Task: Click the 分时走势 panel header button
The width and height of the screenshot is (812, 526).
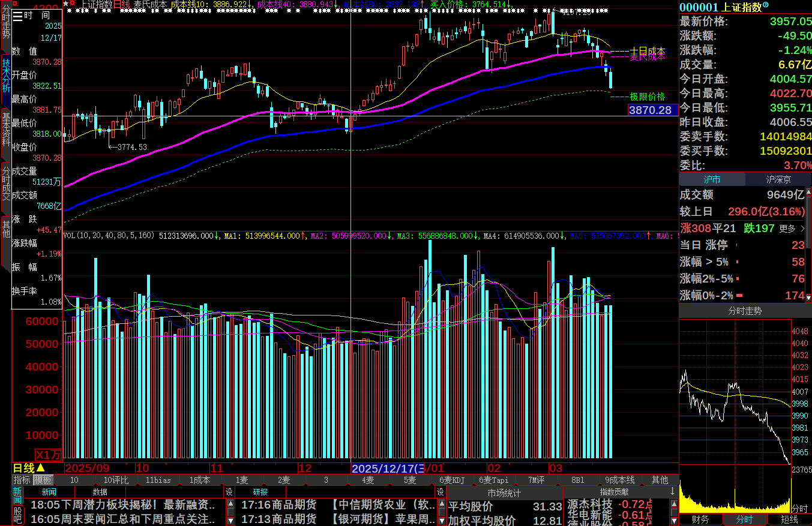Action: tap(745, 311)
